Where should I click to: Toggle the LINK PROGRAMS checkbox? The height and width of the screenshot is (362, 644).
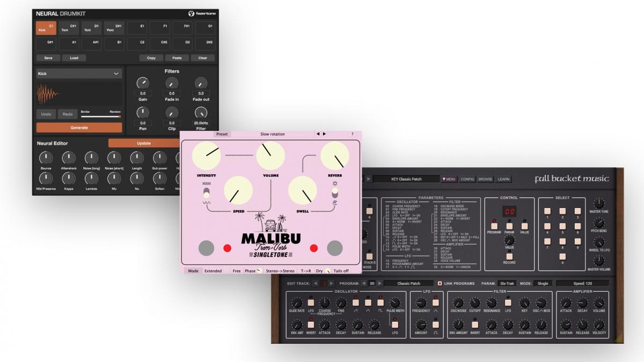tap(440, 283)
